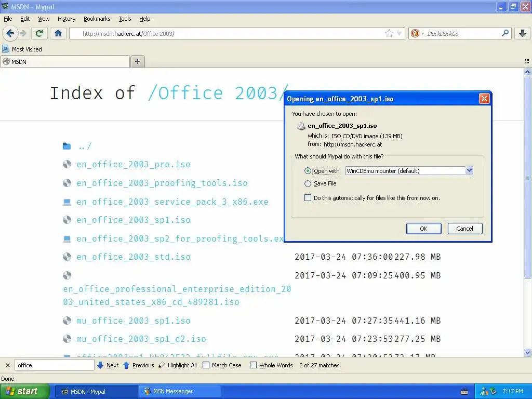Click computer icon beside service_pack_3_x86.exe
The image size is (532, 399).
[x=67, y=202]
